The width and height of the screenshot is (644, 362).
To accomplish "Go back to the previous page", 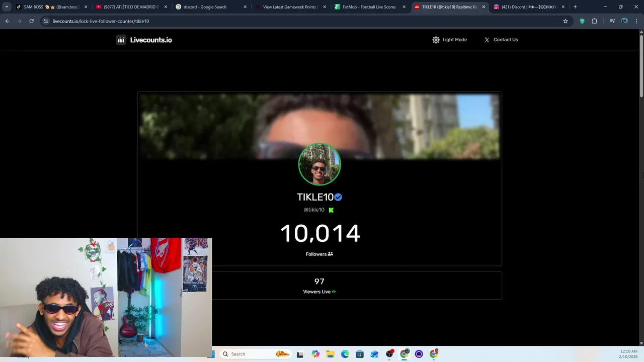I will coord(8,21).
